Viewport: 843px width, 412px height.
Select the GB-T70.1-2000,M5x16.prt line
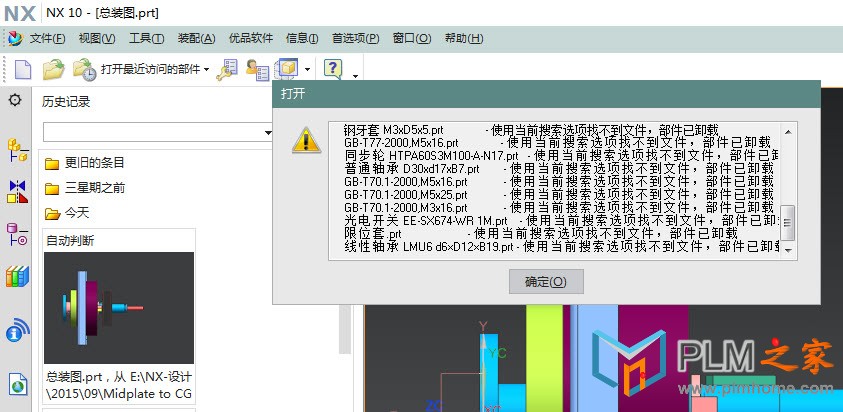[558, 181]
